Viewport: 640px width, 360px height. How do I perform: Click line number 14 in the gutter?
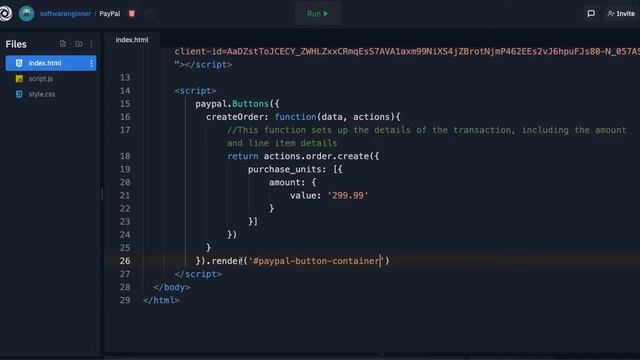(x=125, y=91)
